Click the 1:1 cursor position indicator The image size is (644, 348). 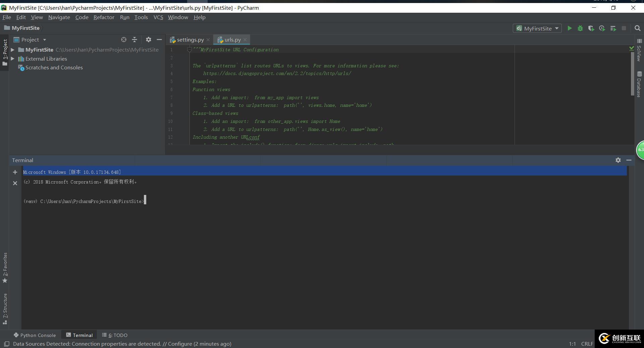tap(572, 344)
